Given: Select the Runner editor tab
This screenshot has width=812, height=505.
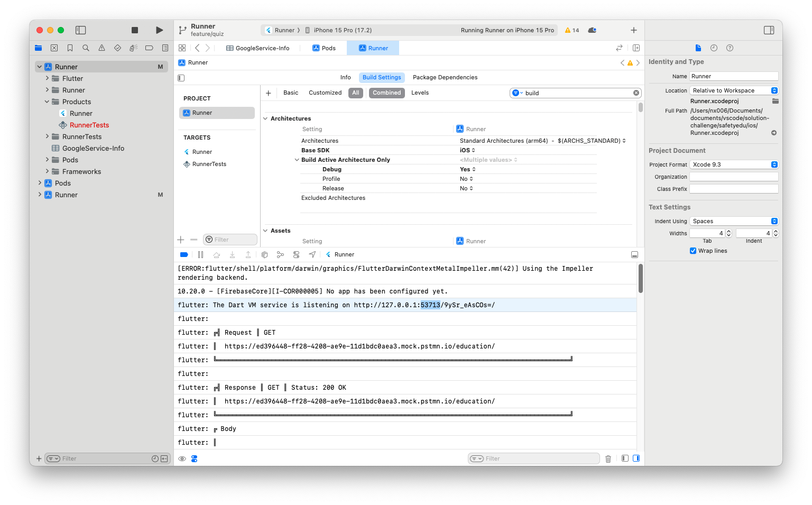Looking at the screenshot, I should click(373, 48).
